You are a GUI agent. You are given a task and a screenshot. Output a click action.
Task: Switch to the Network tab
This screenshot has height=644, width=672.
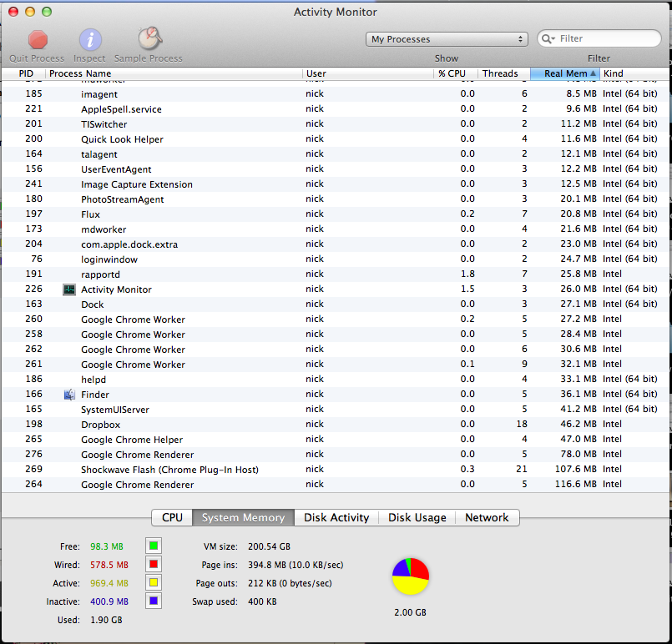point(488,517)
